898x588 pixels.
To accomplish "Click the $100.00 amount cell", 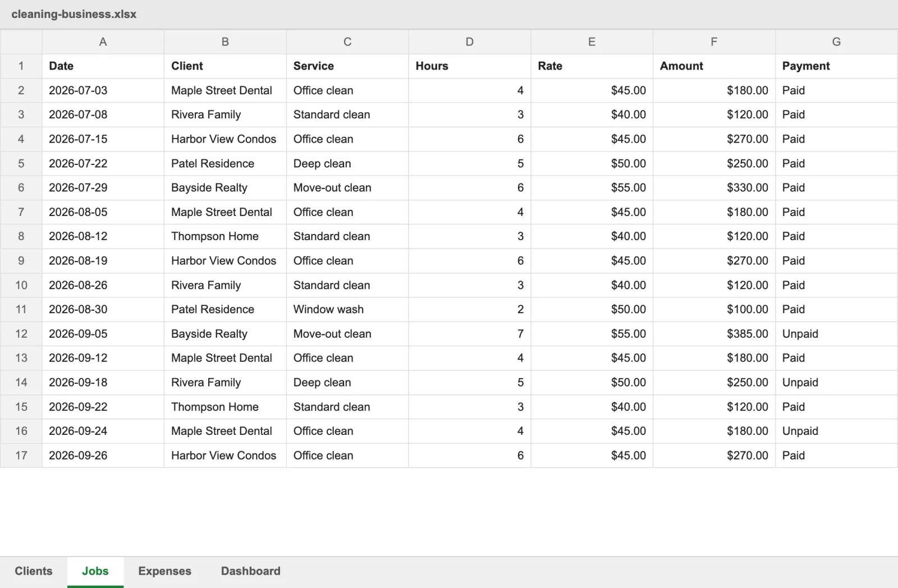I will pos(714,309).
